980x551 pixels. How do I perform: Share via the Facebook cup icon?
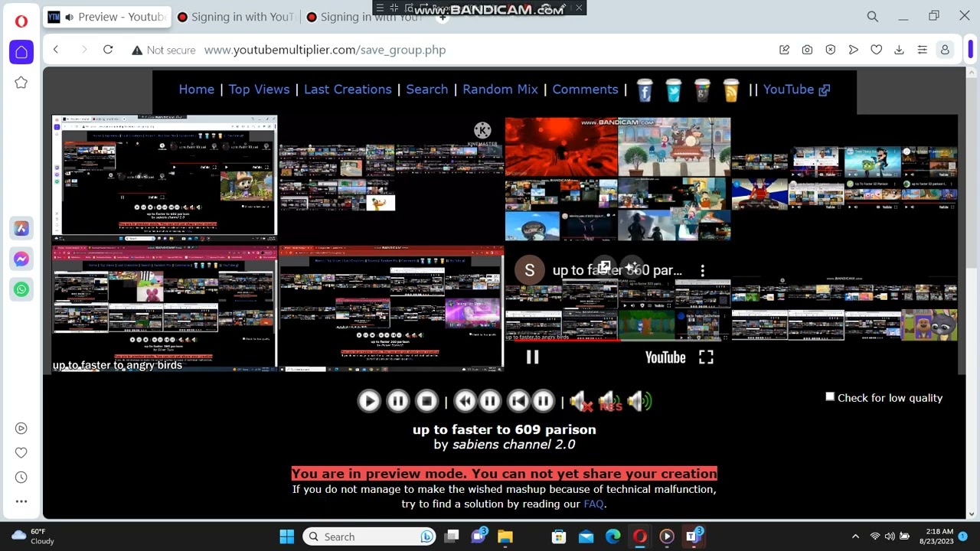645,90
